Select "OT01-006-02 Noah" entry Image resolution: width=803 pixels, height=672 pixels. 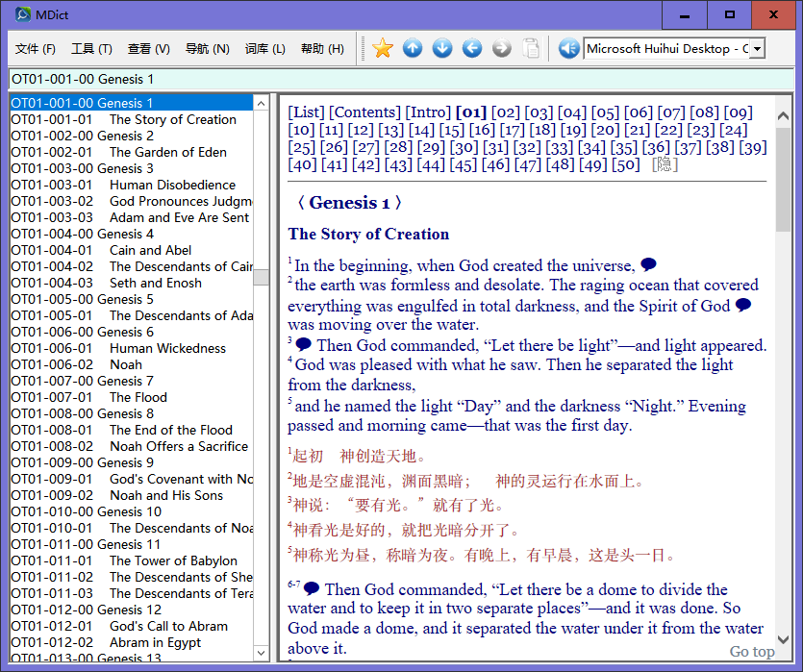132,365
